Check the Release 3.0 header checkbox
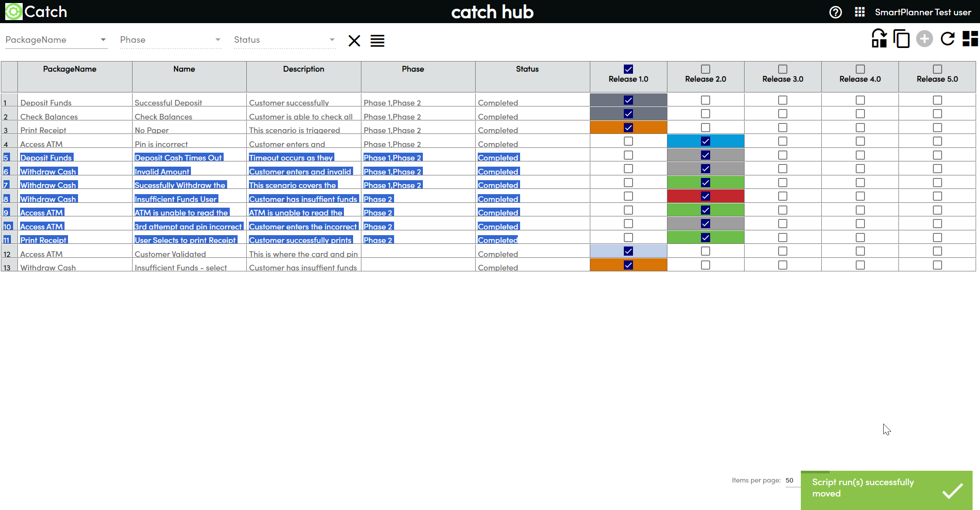The image size is (980, 510). coord(783,69)
